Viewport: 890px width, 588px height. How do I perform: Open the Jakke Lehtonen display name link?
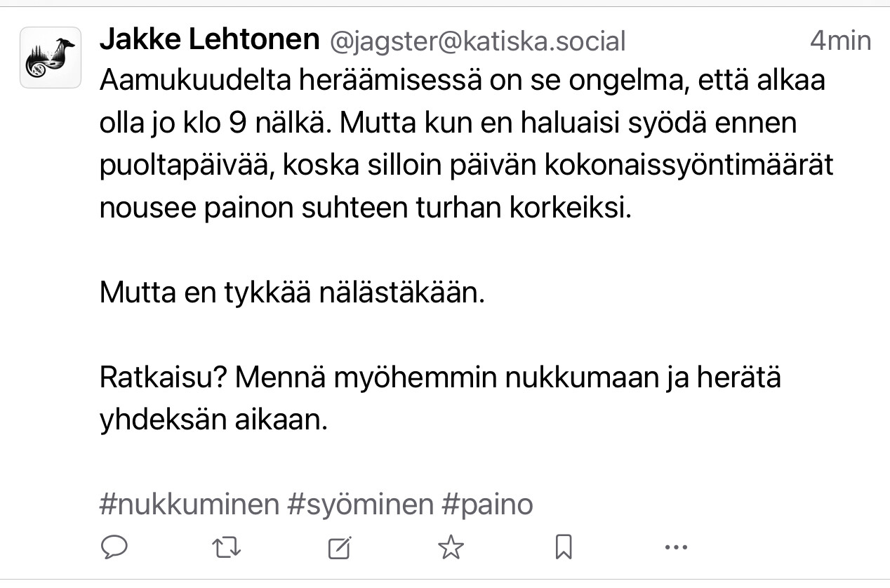tap(210, 40)
